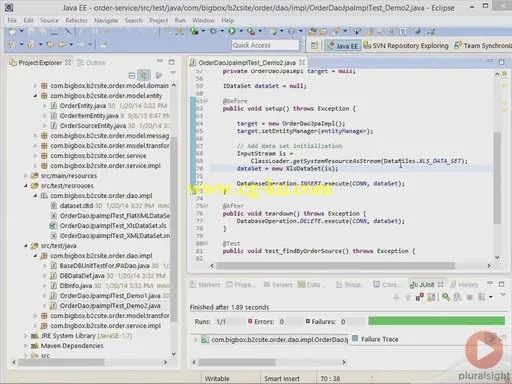Open the Debug button dropdown arrow
The image size is (512, 384).
(222, 31)
